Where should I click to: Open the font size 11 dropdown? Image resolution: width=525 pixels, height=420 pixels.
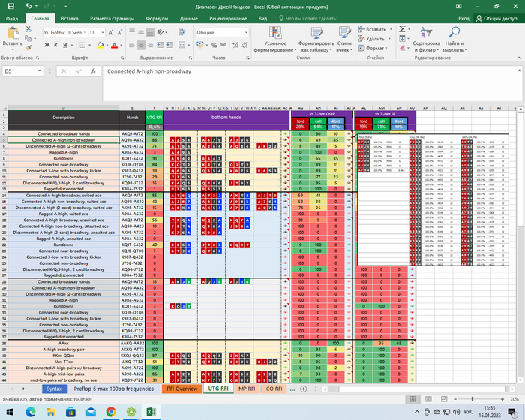tap(103, 32)
